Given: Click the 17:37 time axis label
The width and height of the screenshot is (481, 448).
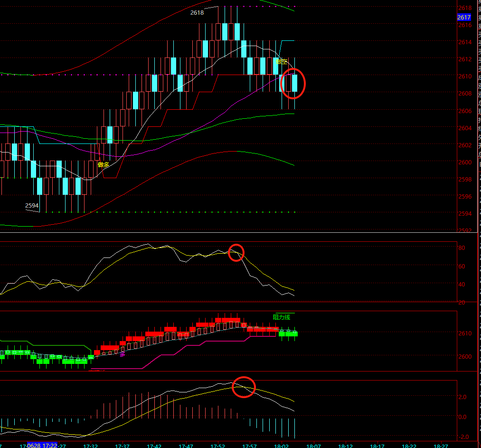Looking at the screenshot, I should [x=122, y=446].
